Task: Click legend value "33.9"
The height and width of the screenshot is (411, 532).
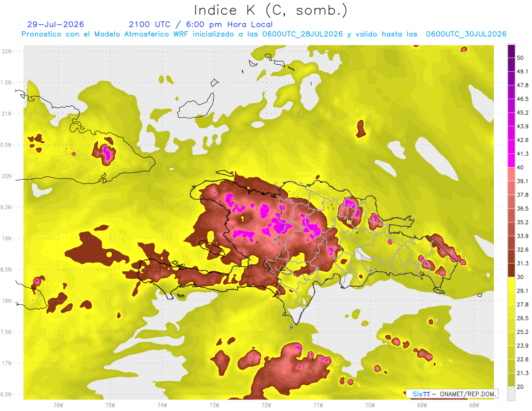Action: tap(522, 236)
